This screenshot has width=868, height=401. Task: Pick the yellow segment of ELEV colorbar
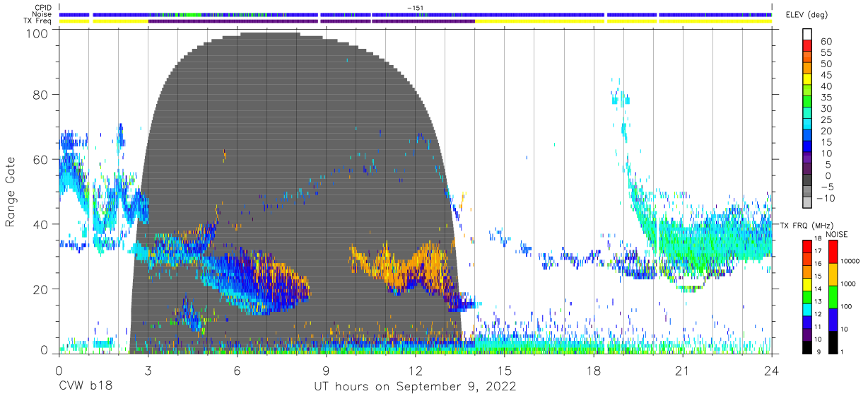pos(807,81)
